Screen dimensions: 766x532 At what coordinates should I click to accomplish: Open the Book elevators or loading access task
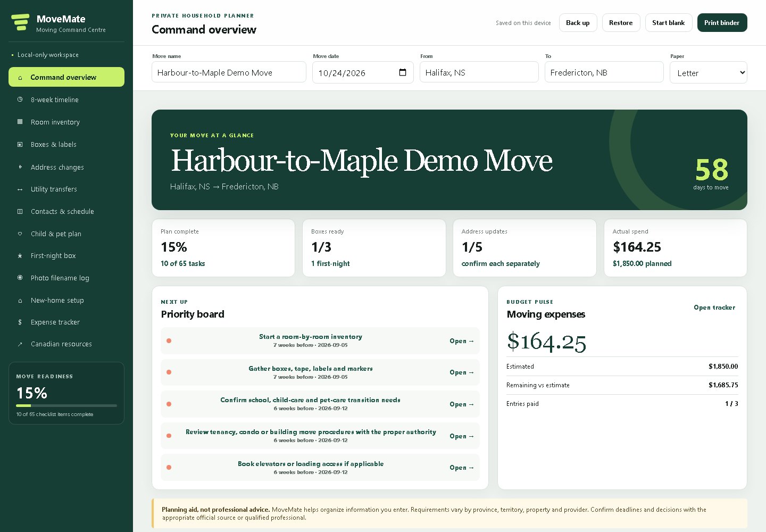[320, 467]
